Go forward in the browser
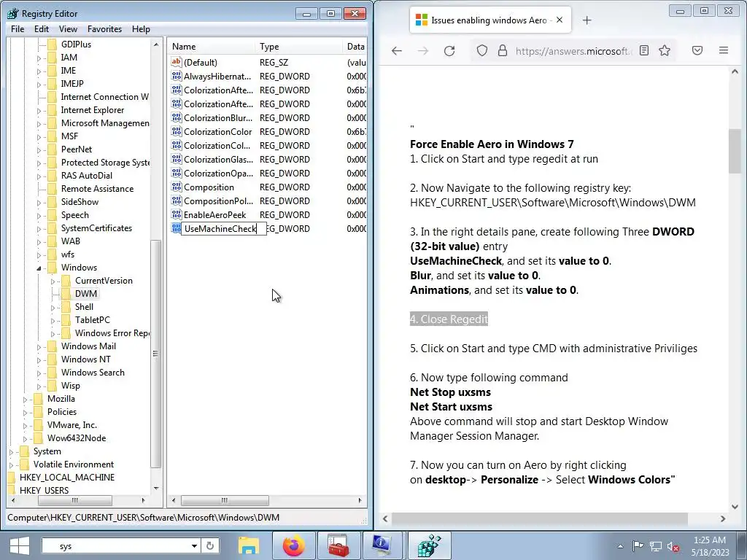This screenshot has width=747, height=560. tap(422, 50)
